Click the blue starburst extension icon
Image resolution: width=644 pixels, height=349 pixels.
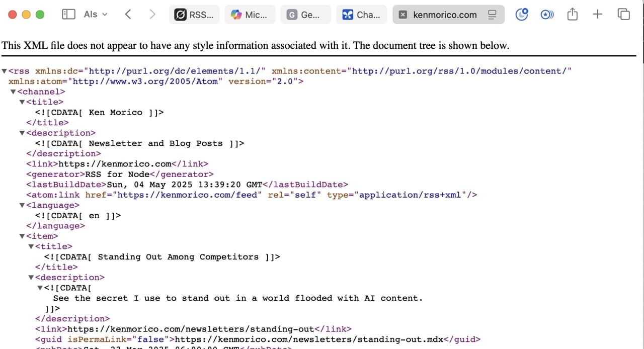[547, 15]
